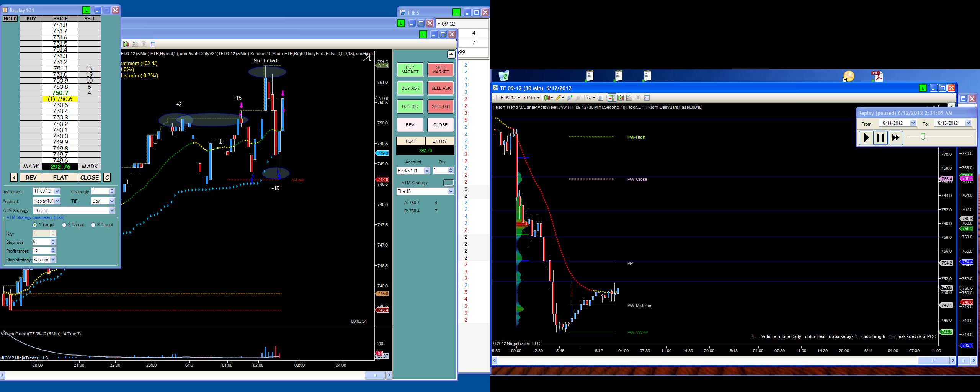980x392 pixels.
Task: Click the REV button in Replay101 DOM
Action: pyautogui.click(x=31, y=178)
